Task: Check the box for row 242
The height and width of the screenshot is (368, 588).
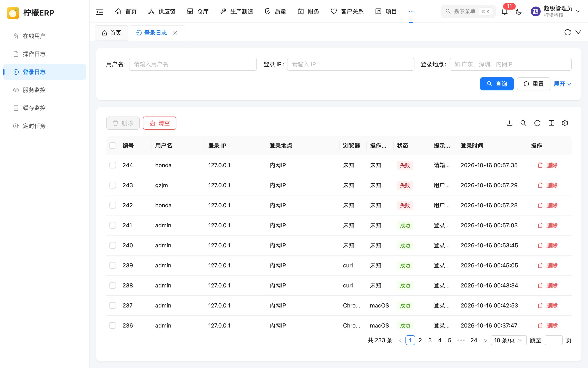Action: [x=113, y=205]
